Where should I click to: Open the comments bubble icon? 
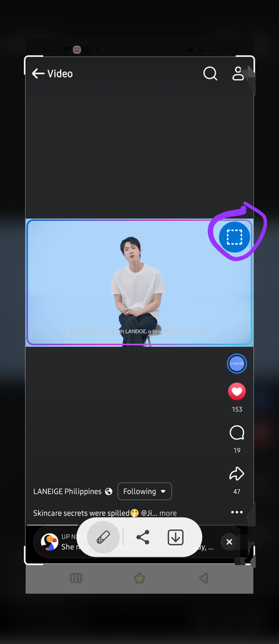[x=236, y=432]
